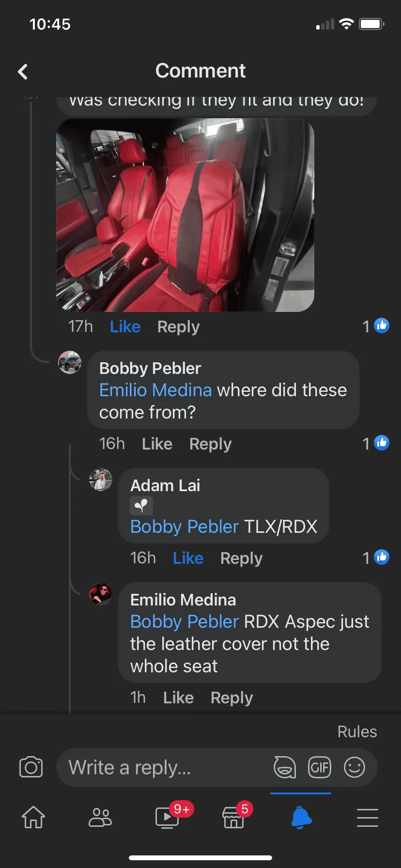Like Bobby Pebler's comment
This screenshot has height=868, width=401.
(157, 444)
